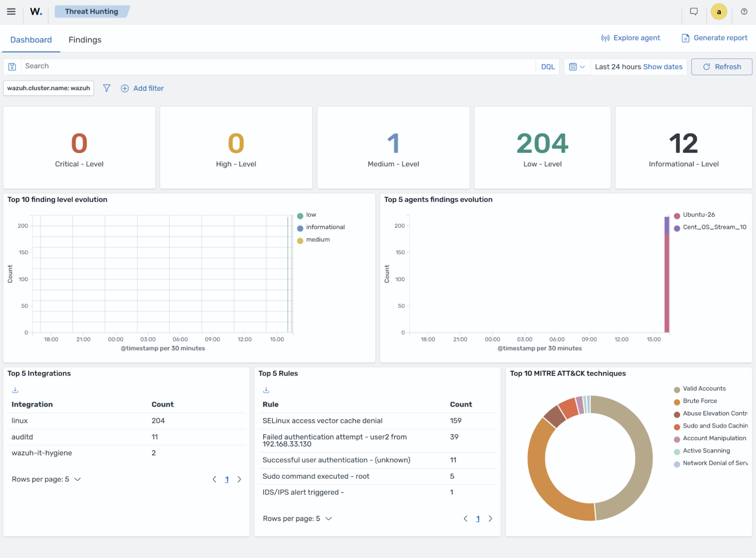756x558 pixels.
Task: Open the calendar quick date menu
Action: (x=577, y=67)
